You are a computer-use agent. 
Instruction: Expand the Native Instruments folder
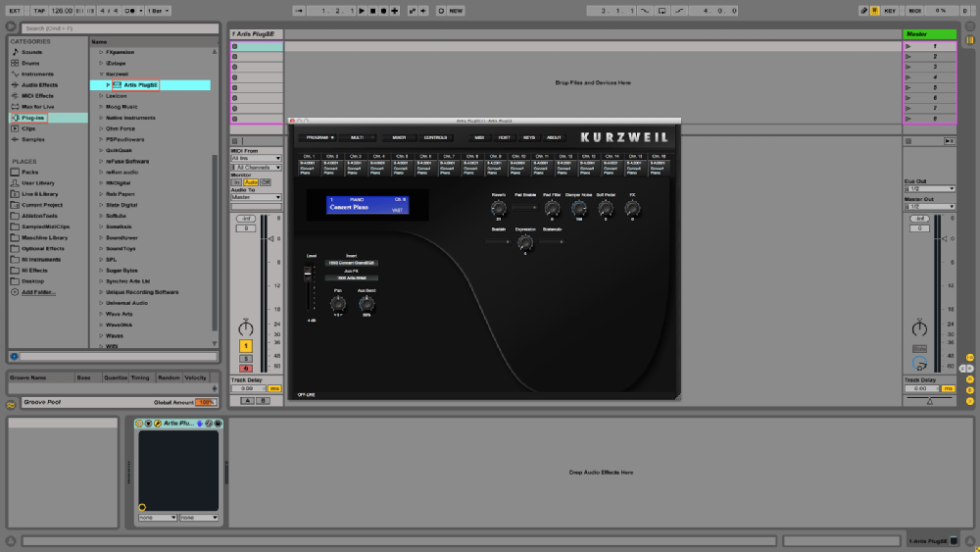pyautogui.click(x=99, y=118)
